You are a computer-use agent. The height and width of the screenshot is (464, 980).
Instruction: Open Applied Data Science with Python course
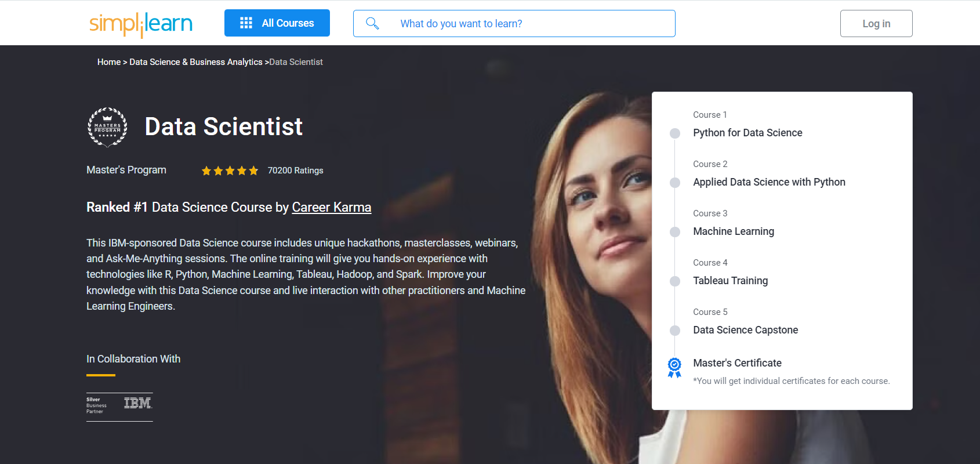pos(769,182)
